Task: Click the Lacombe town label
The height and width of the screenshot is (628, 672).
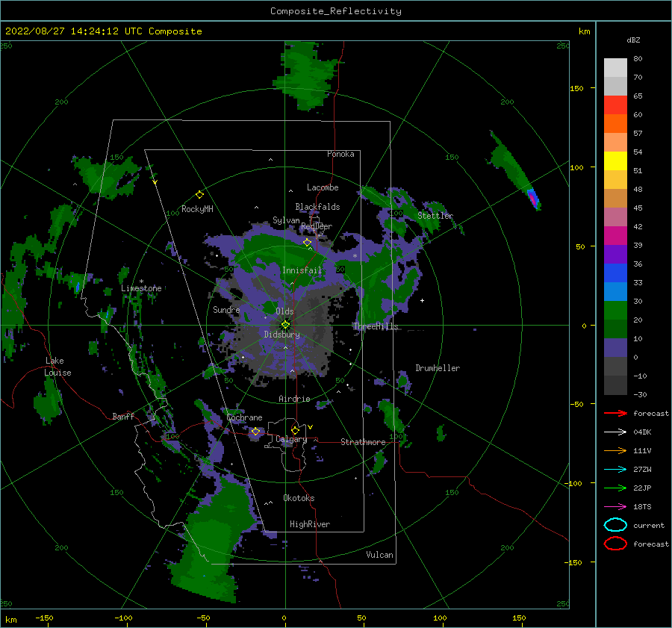Action: [x=323, y=187]
